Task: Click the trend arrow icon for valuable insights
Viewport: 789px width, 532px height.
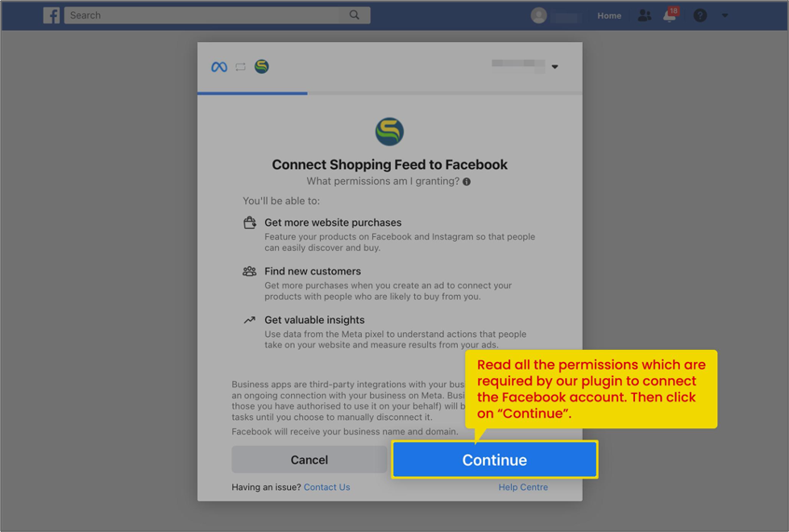Action: (250, 320)
